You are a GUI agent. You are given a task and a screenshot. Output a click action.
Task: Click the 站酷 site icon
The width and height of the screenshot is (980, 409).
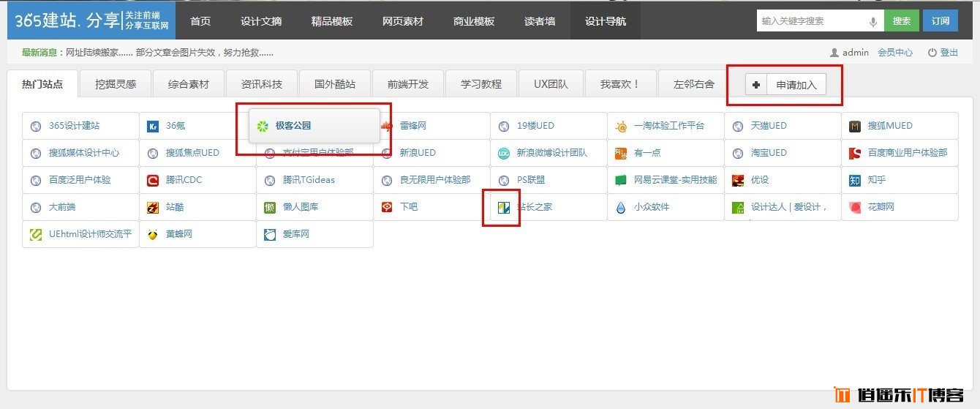click(153, 207)
